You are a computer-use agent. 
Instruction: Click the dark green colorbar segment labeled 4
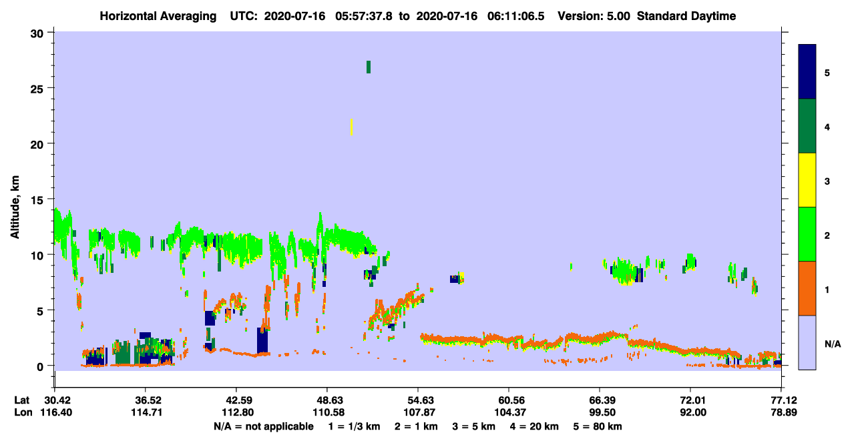click(x=807, y=126)
